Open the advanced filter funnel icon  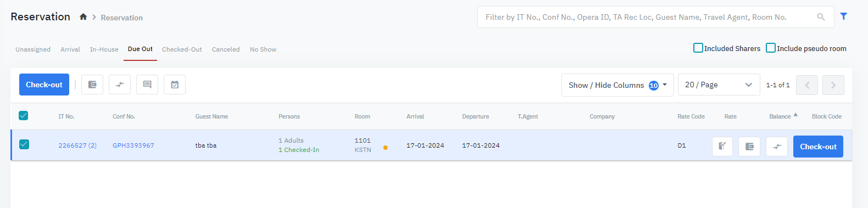point(844,16)
